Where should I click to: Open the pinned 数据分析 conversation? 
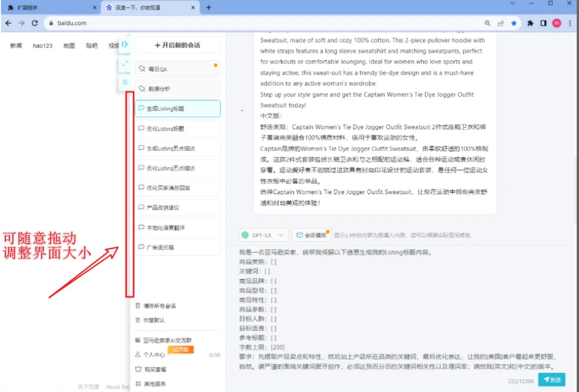(177, 89)
